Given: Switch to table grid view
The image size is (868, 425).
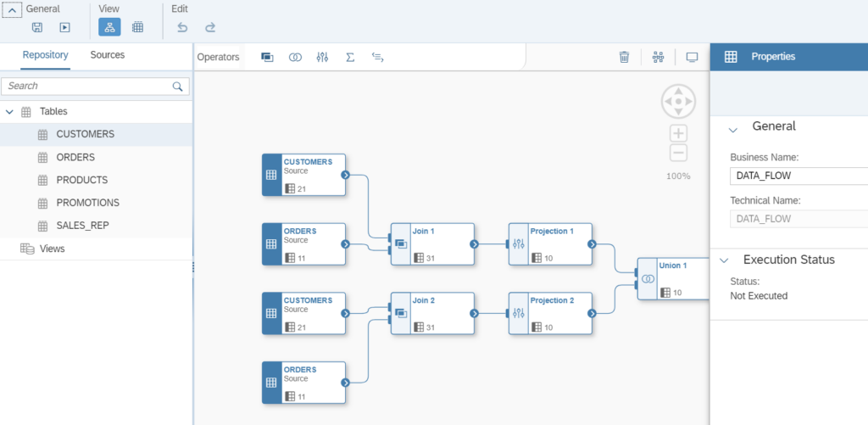Looking at the screenshot, I should coord(137,27).
